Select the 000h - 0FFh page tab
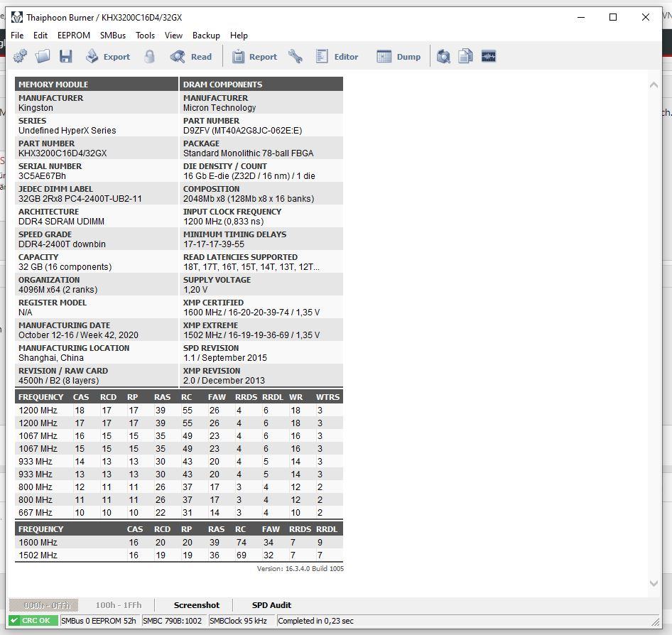 (44, 605)
